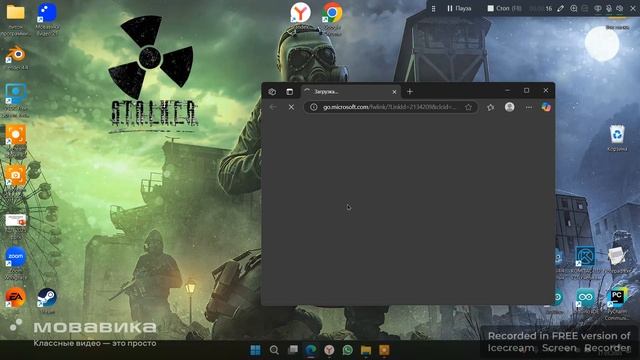Image resolution: width=640 pixels, height=360 pixels.
Task: Select the pencil draw tool in recorder
Action: click(x=561, y=8)
